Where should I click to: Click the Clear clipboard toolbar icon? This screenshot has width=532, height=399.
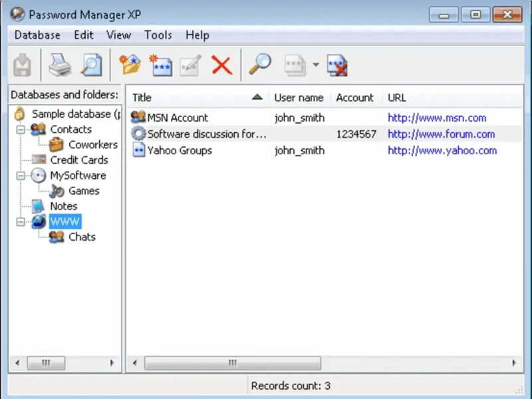pyautogui.click(x=337, y=65)
